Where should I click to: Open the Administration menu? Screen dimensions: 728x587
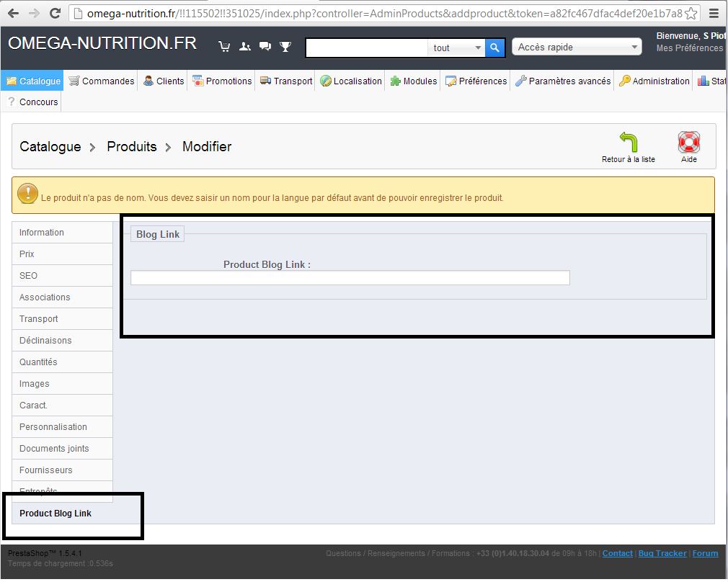pos(654,81)
